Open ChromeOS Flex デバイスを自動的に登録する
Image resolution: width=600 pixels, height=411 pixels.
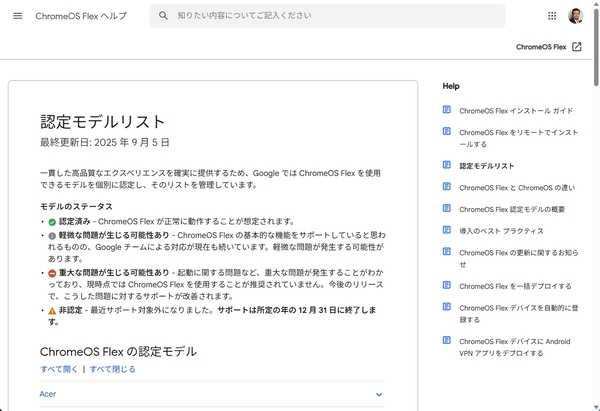pyautogui.click(x=518, y=313)
